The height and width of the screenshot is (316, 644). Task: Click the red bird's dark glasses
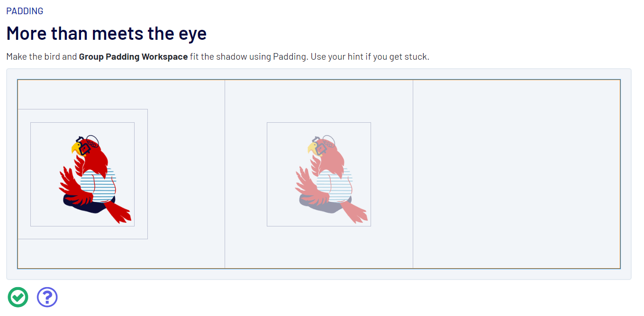point(84,148)
